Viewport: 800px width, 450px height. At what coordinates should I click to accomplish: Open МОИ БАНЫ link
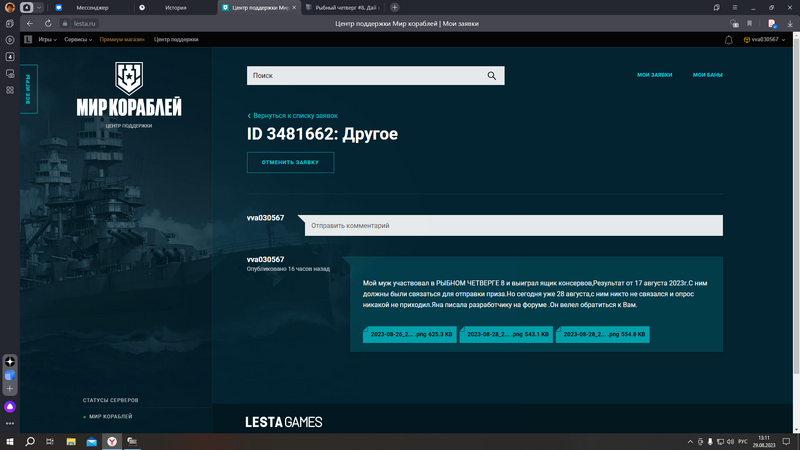tap(708, 75)
